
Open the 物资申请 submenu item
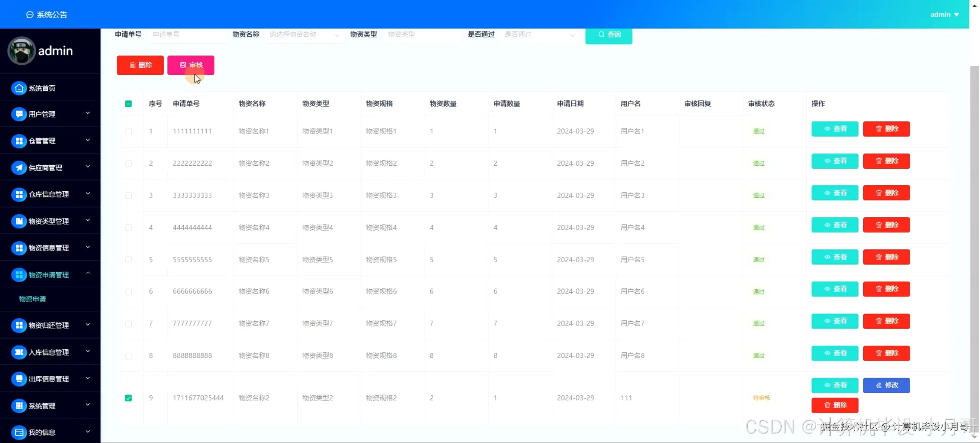pos(33,299)
